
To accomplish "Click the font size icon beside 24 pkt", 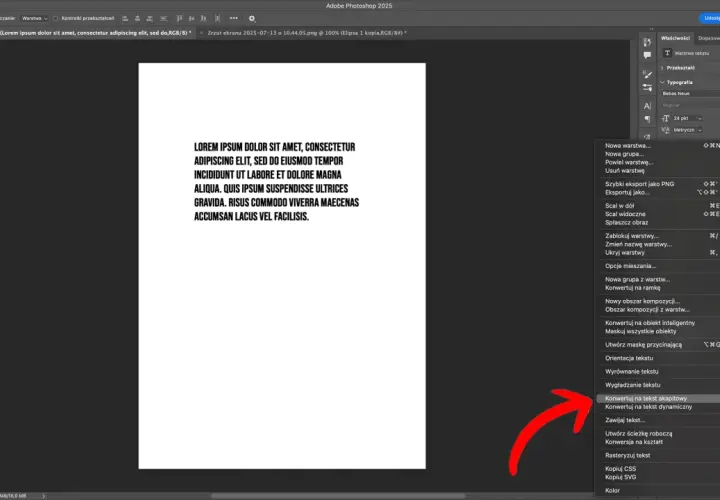I will point(665,118).
